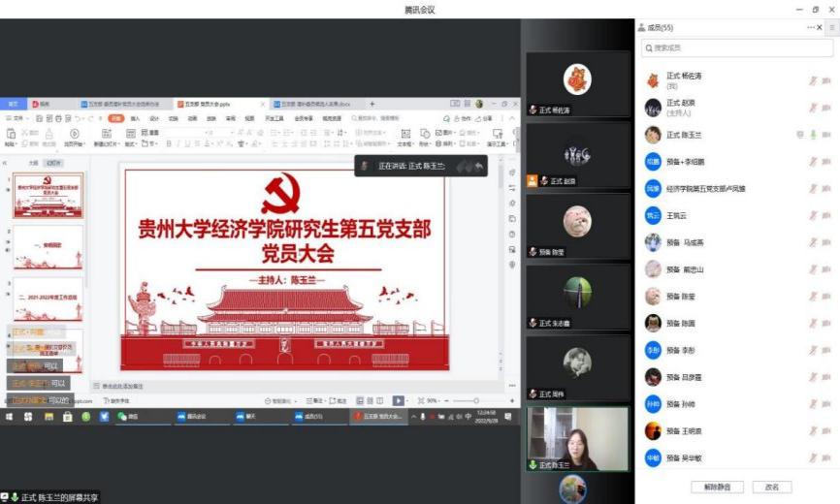Click 分享 share button in WPS
Image resolution: width=840 pixels, height=504 pixels.
[483, 118]
